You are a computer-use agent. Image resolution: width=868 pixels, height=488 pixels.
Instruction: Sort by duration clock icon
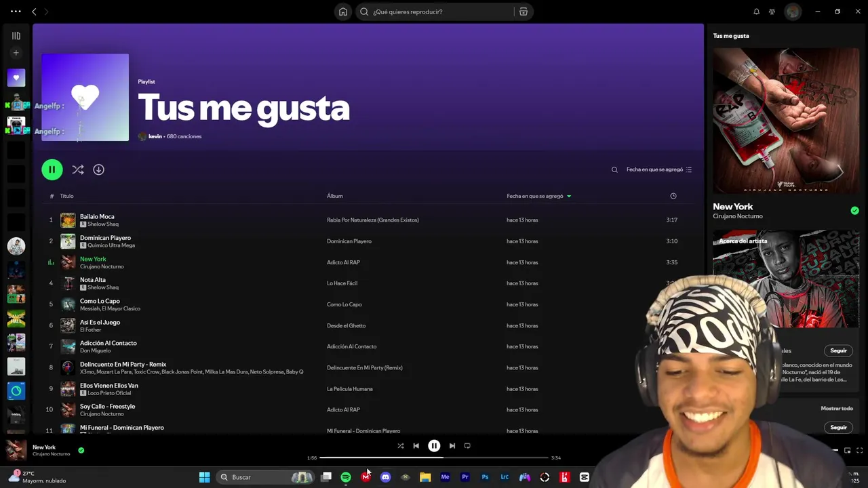673,196
